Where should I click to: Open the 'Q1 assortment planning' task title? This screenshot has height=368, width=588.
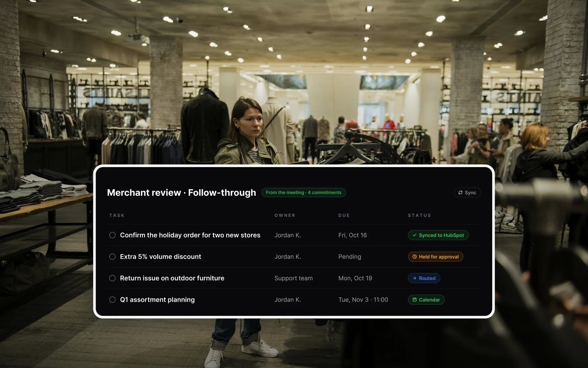click(x=157, y=300)
